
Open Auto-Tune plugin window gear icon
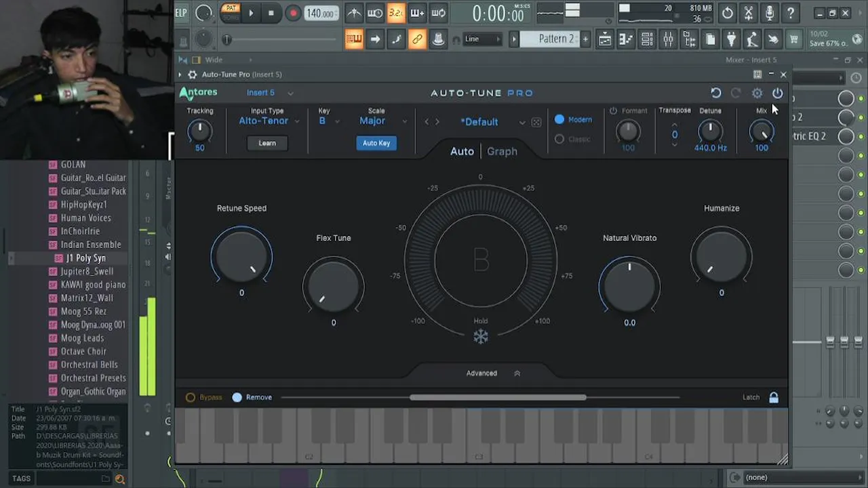pos(193,75)
